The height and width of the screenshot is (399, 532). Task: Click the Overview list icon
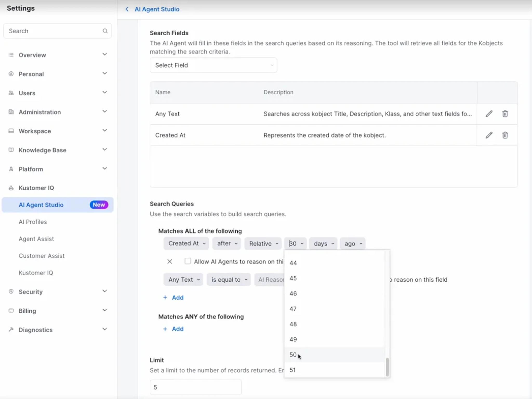point(11,55)
